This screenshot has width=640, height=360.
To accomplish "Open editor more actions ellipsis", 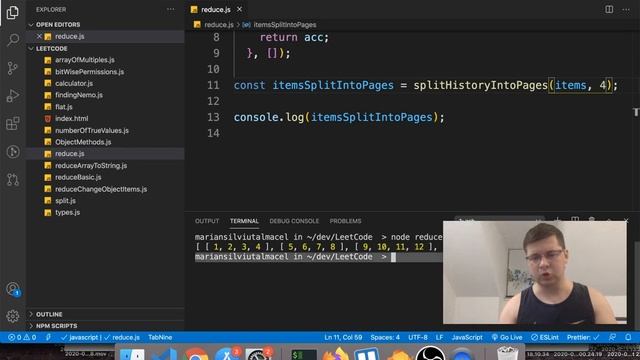I will point(626,9).
